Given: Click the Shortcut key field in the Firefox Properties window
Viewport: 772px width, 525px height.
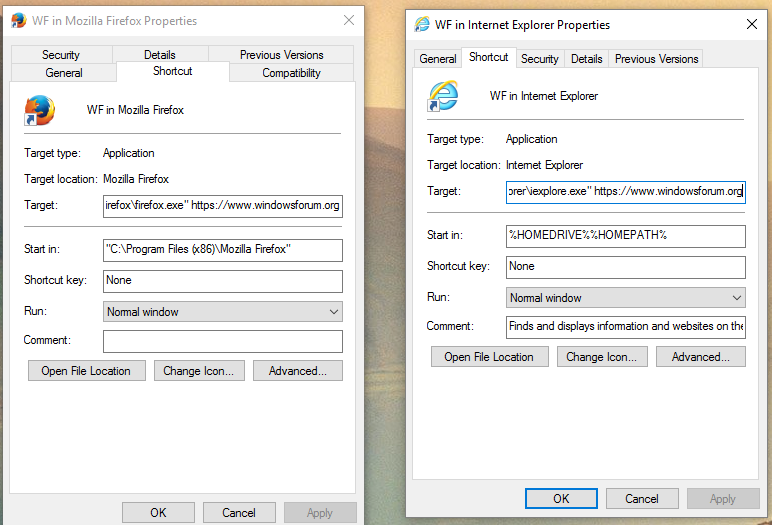Looking at the screenshot, I should tap(223, 281).
